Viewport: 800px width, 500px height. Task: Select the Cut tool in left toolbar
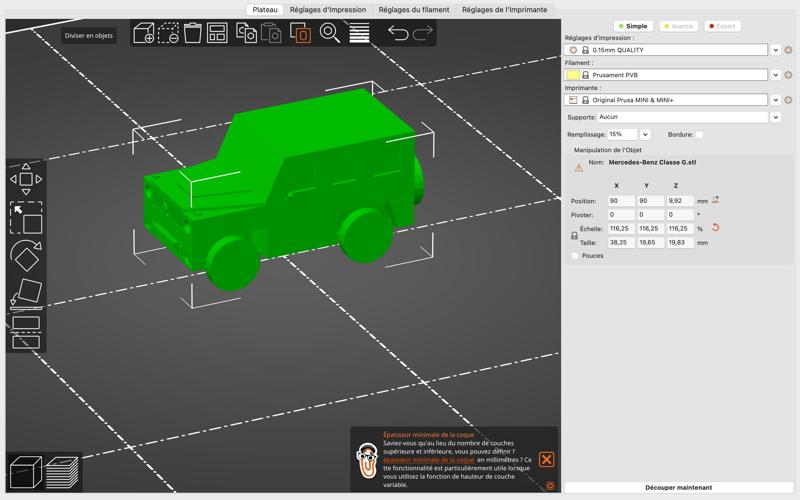click(x=26, y=332)
